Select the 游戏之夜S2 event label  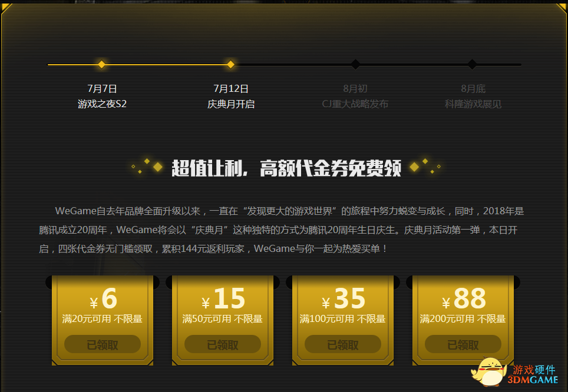[x=102, y=104]
